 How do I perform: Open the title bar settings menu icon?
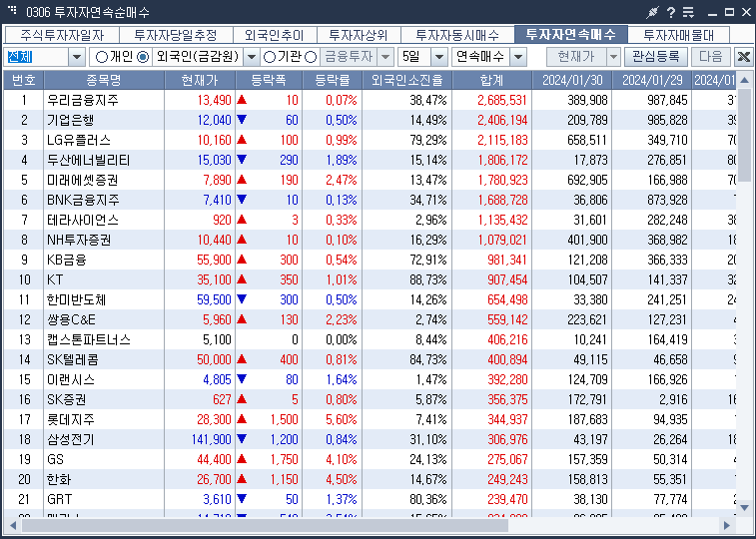[x=688, y=13]
